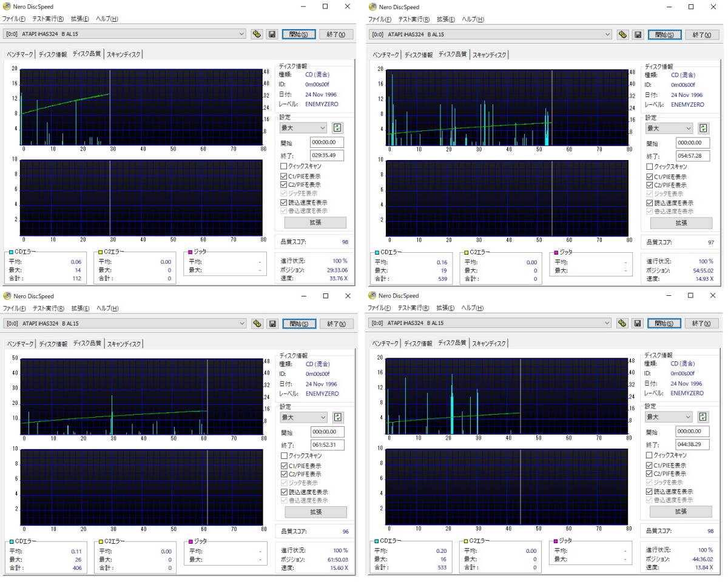Open options icon in window ending 029:35.49

[257, 34]
